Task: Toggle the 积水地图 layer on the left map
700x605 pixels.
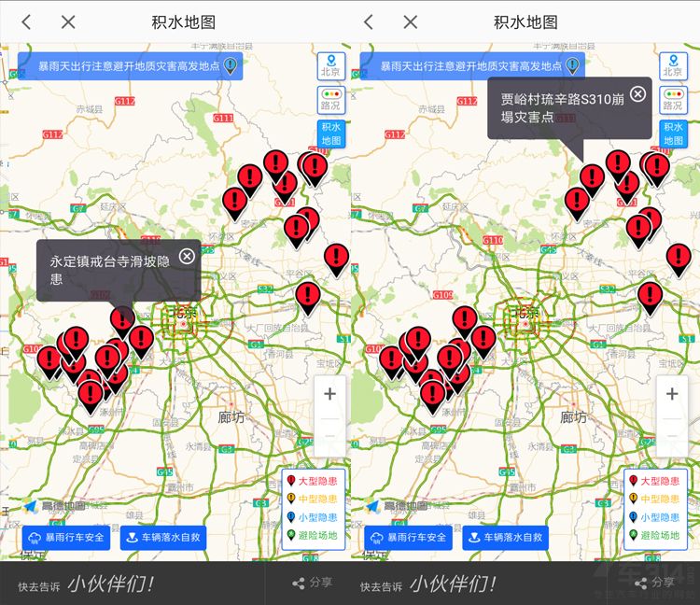Action: pyautogui.click(x=330, y=134)
